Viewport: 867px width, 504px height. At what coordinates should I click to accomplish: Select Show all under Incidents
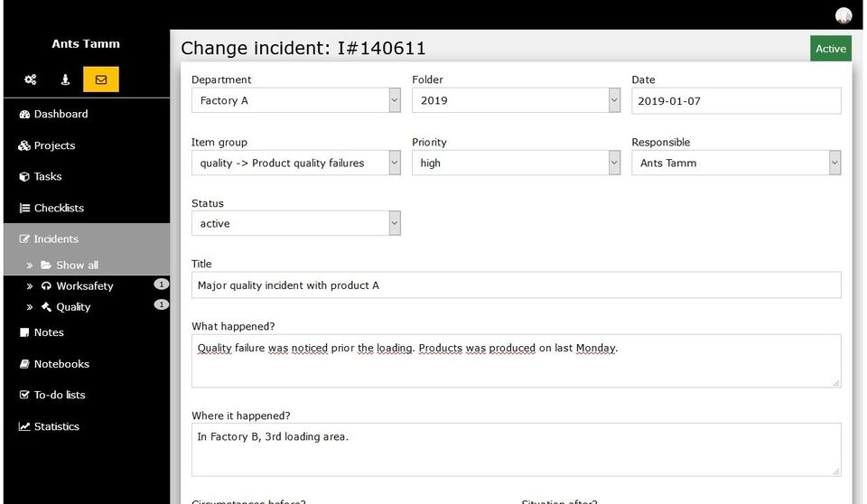(77, 265)
